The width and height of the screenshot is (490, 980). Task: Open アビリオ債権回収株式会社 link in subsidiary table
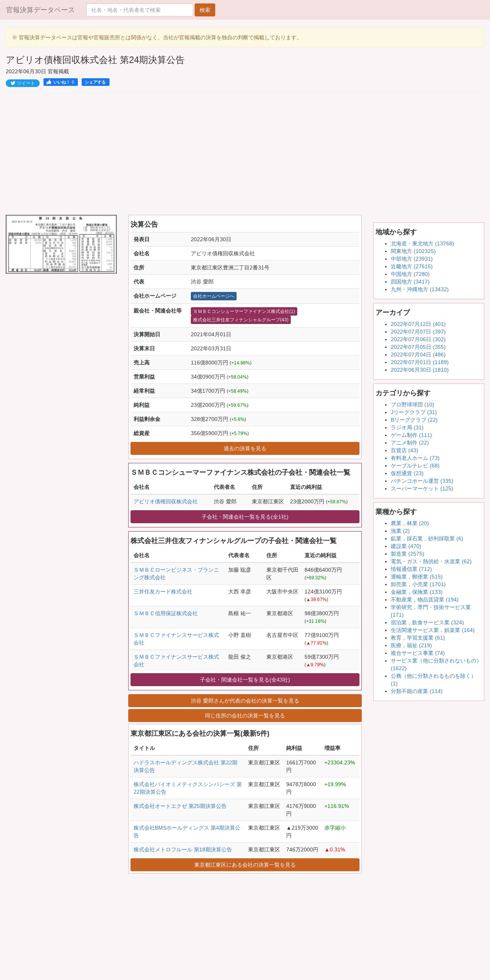point(166,501)
